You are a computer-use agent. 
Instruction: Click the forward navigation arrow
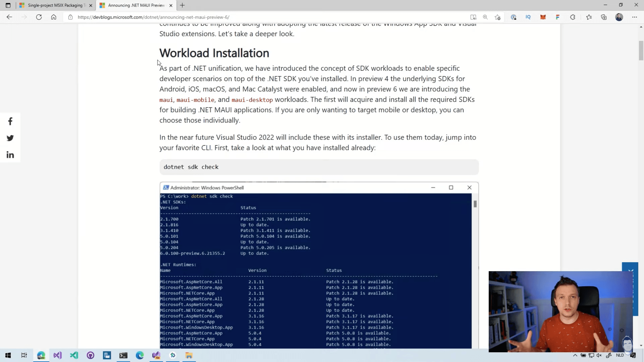(x=24, y=17)
